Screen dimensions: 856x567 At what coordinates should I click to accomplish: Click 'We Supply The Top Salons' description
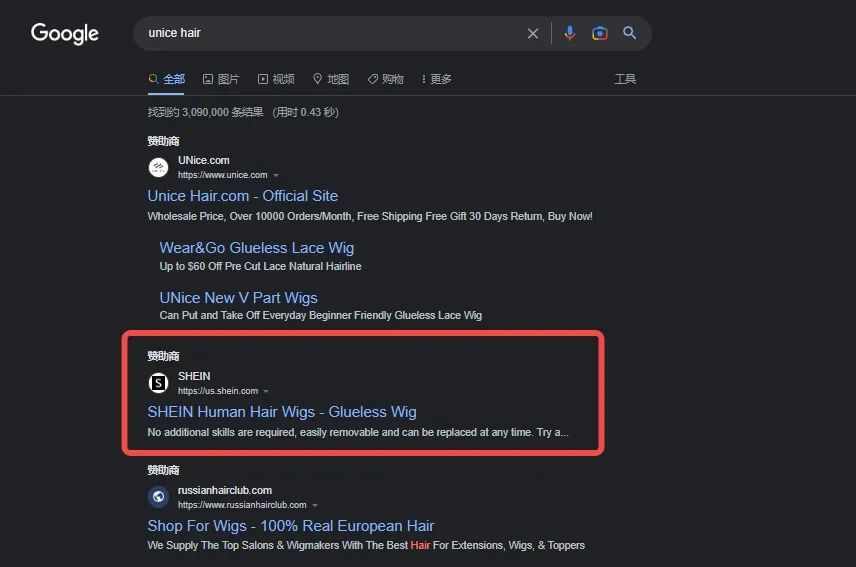(x=366, y=546)
